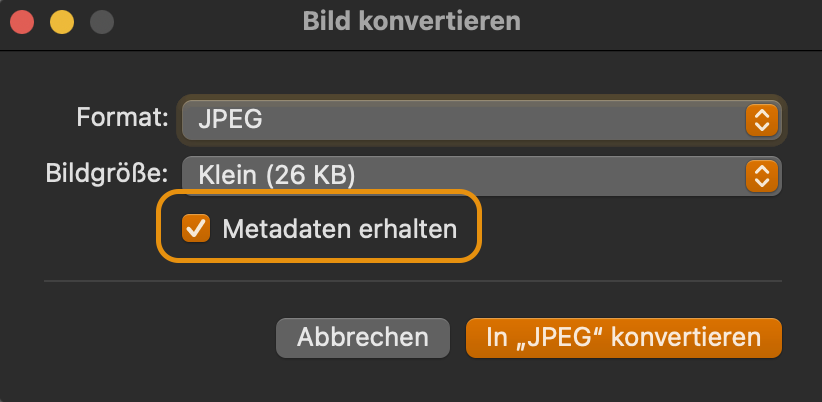Select the "JPEG" value text in Format field
822x402 pixels.
[x=230, y=121]
